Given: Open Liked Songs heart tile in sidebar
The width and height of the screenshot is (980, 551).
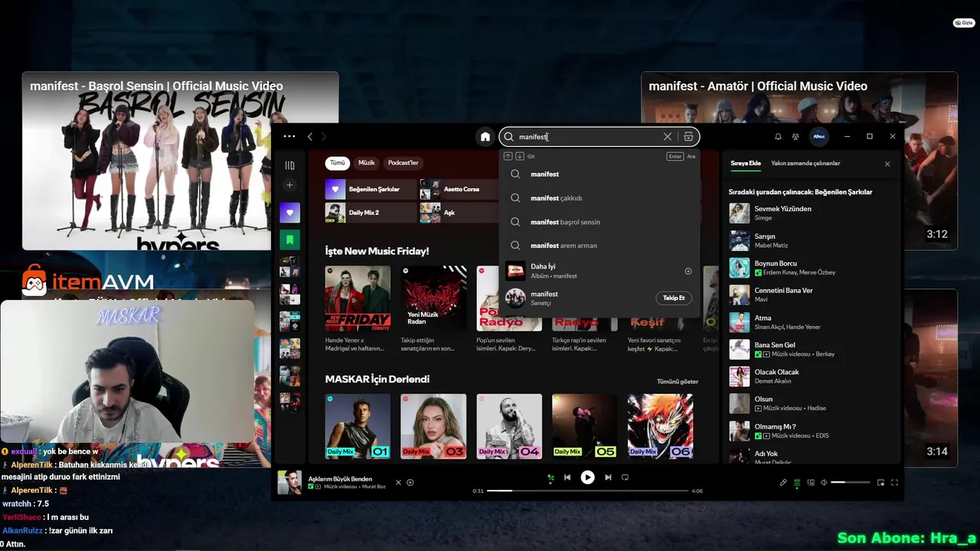Looking at the screenshot, I should [x=289, y=213].
